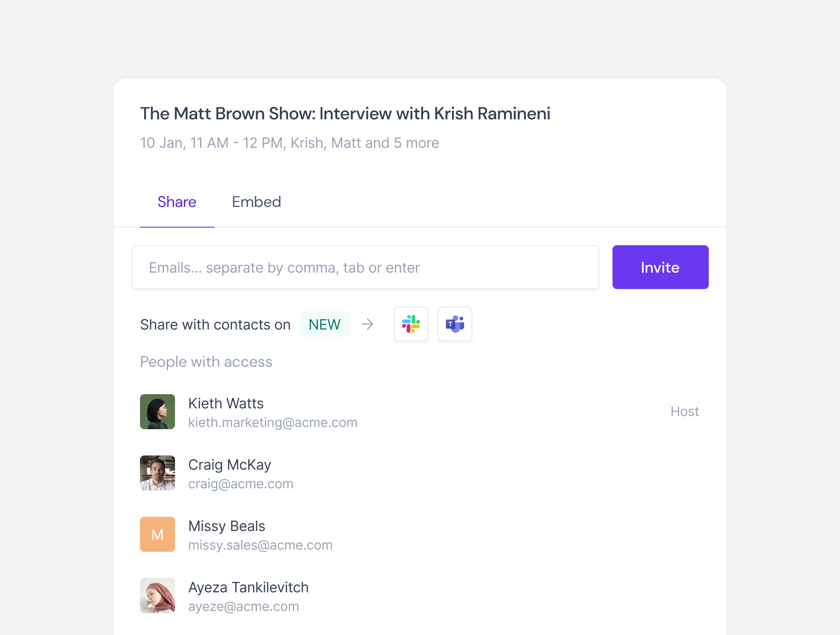Select the Share tab
The width and height of the screenshot is (840, 635).
(x=177, y=202)
